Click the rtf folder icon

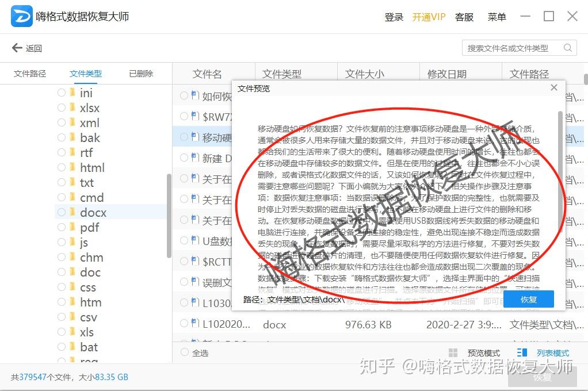point(72,152)
